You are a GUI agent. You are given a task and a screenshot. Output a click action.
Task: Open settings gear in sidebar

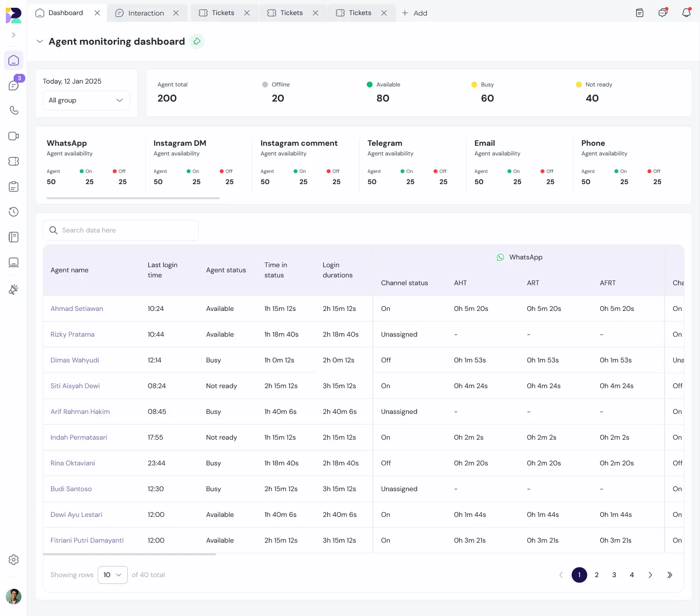coord(14,560)
